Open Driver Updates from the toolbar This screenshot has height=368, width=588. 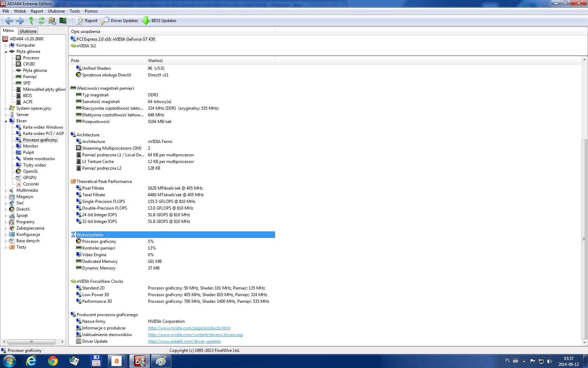pyautogui.click(x=120, y=21)
